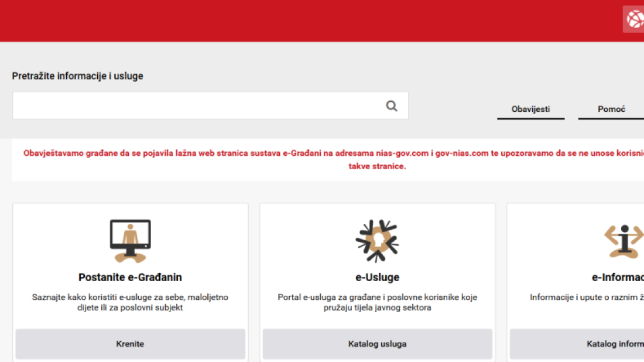Click the Postanite e-Građanin heading
The height and width of the screenshot is (362, 644).
coord(130,277)
